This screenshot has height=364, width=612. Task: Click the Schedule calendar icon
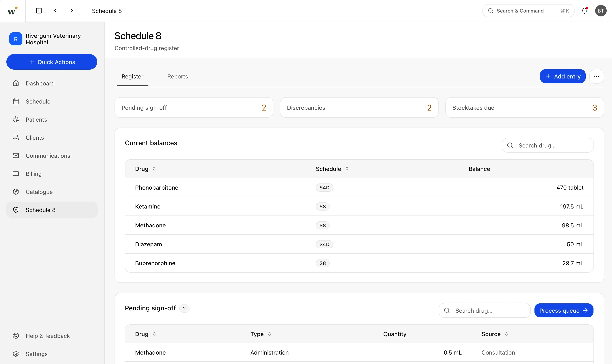point(16,101)
